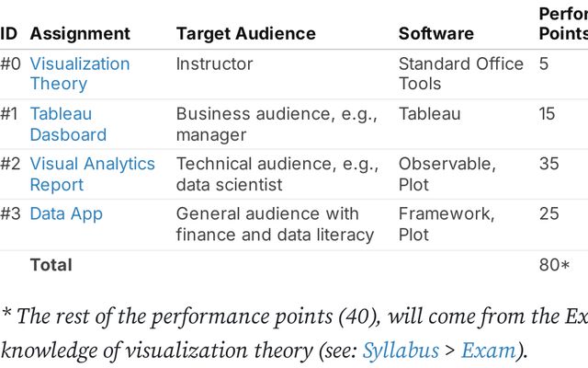Image resolution: width=588 pixels, height=368 pixels.
Task: Click the Target Audience column header
Action: tap(245, 34)
